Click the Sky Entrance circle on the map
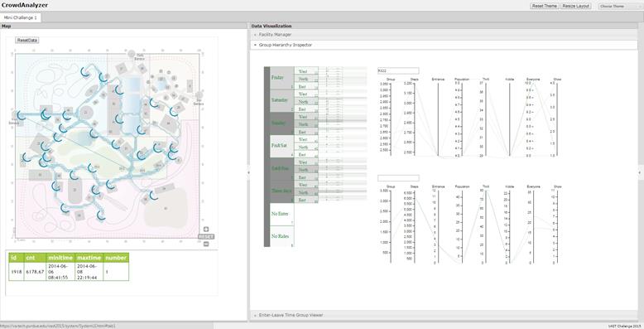The width and height of the screenshot is (644, 329). (x=199, y=96)
